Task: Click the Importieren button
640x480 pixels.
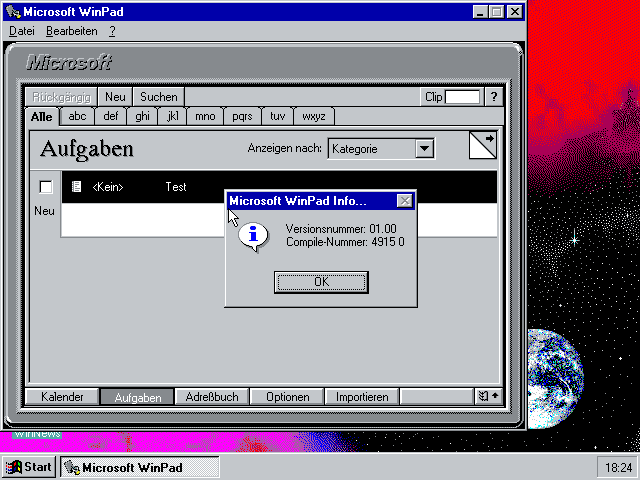Action: coord(362,397)
